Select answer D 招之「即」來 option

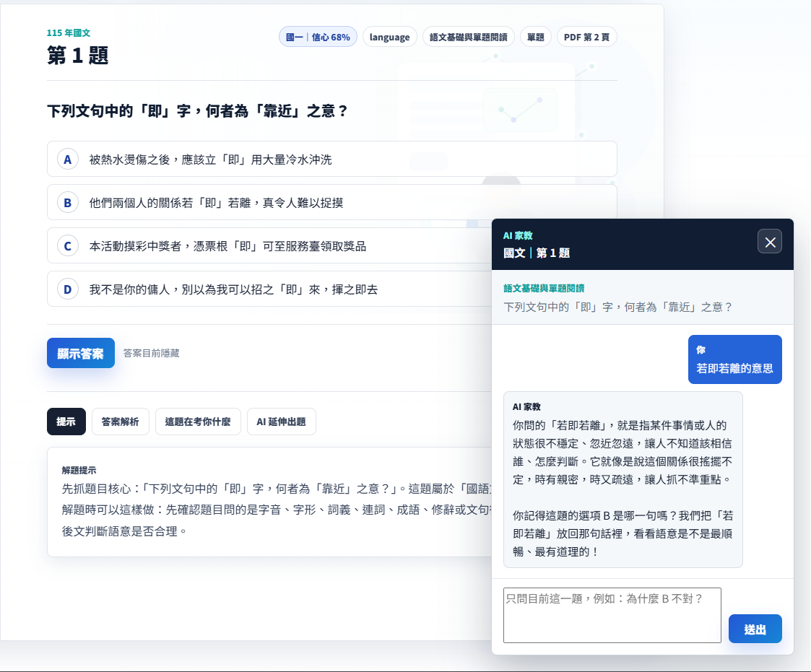[x=269, y=289]
